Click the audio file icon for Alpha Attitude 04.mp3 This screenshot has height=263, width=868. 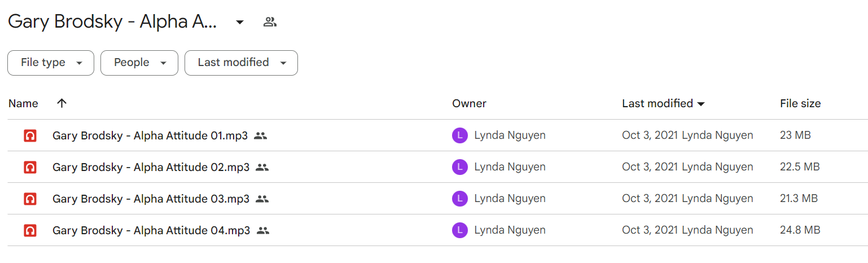pos(30,230)
